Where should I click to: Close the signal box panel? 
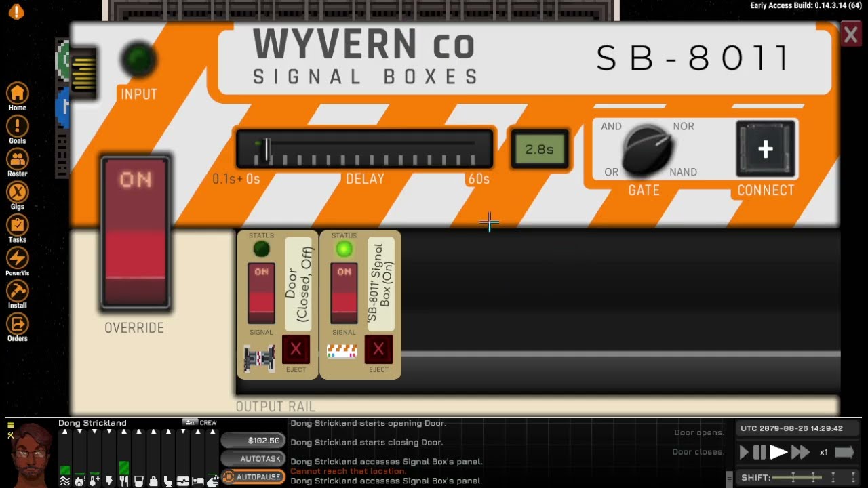(x=850, y=35)
